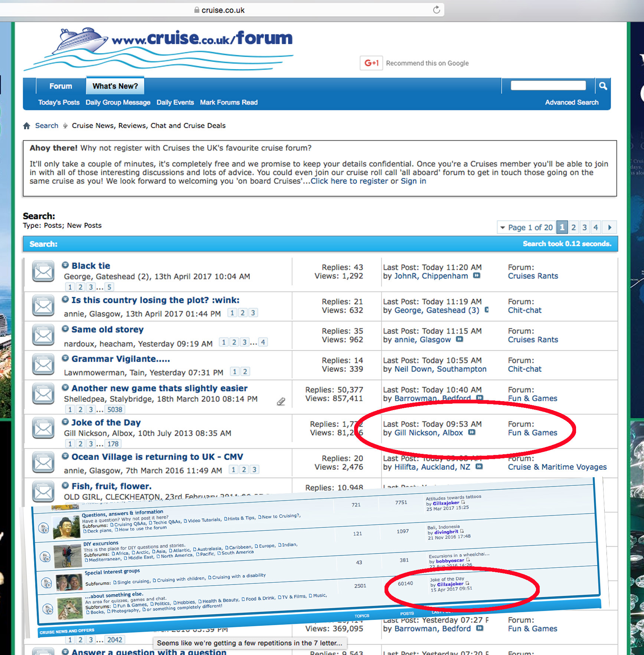
Task: Click the next page arrow in pagination
Action: point(609,227)
